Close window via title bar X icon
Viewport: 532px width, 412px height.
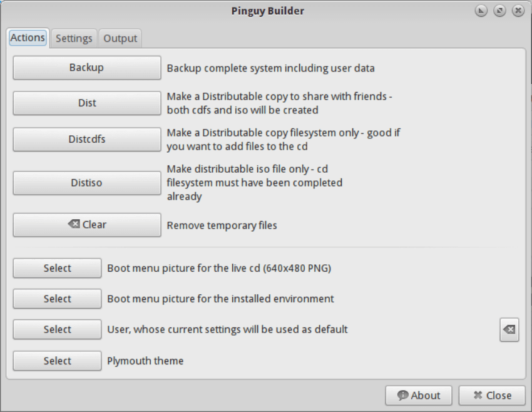518,11
